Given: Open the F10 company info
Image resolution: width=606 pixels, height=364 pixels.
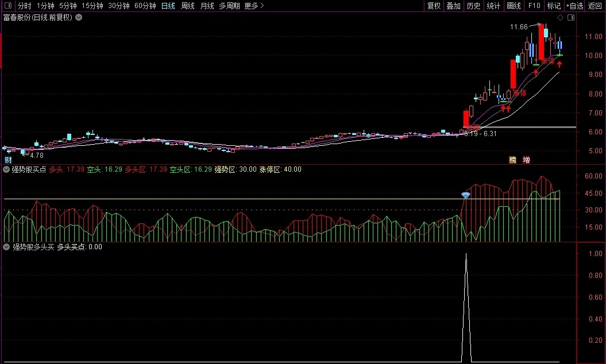Looking at the screenshot, I should pyautogui.click(x=534, y=6).
